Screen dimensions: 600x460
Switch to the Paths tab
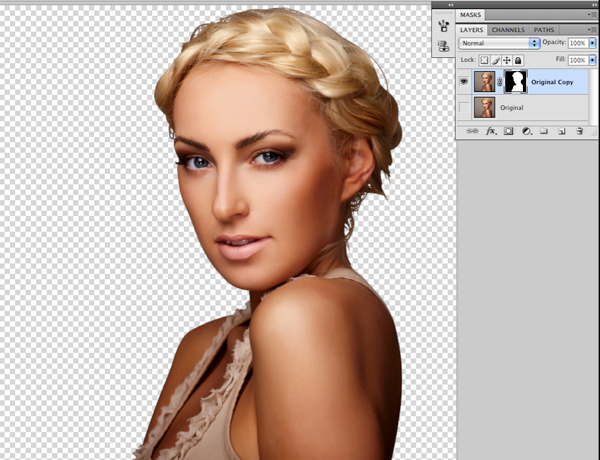544,29
